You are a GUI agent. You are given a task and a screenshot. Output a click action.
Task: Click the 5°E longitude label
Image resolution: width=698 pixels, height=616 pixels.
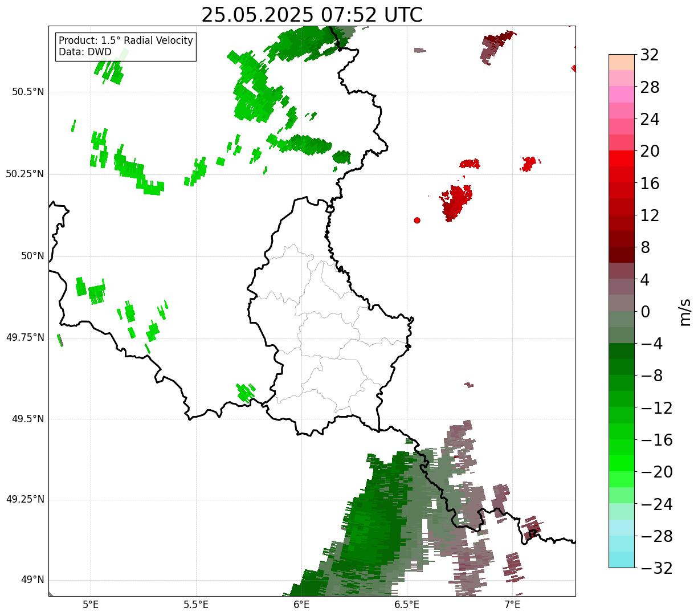pyautogui.click(x=91, y=604)
